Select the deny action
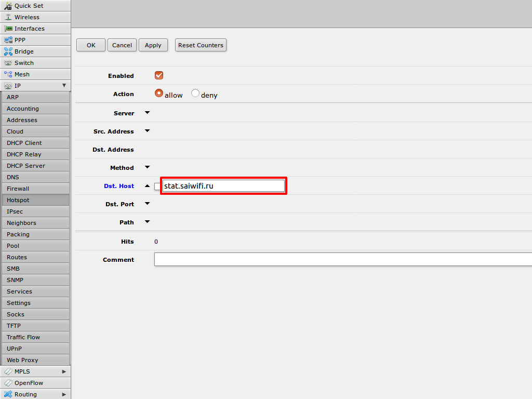The image size is (532, 399). pos(195,94)
